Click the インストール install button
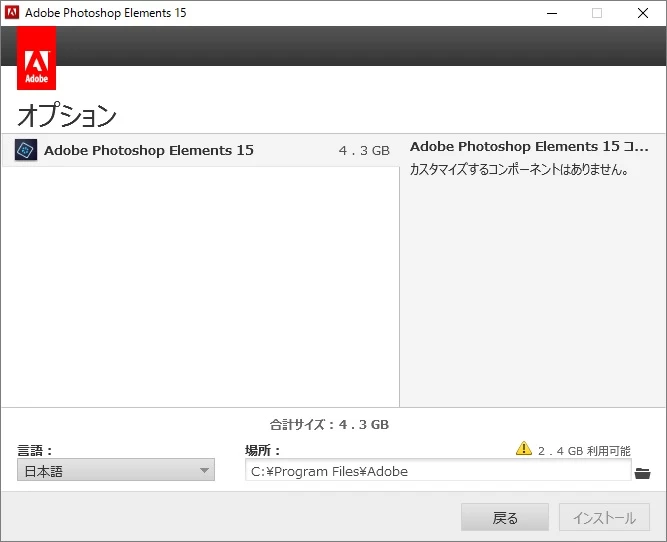 click(604, 517)
